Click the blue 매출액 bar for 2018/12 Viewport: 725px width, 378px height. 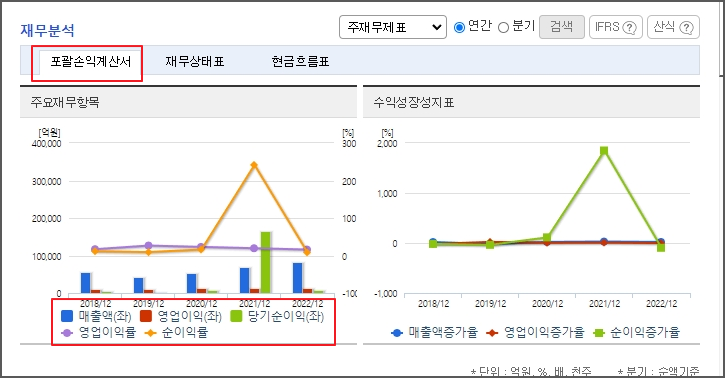tap(86, 283)
